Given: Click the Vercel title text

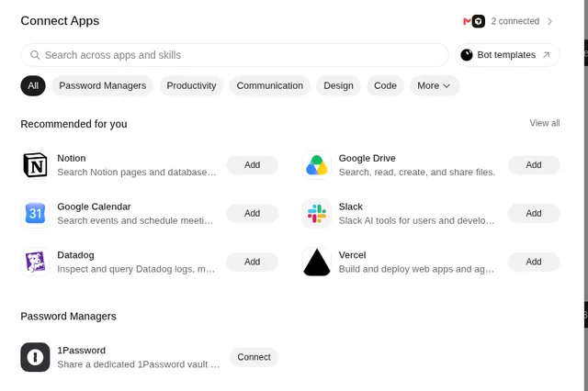Looking at the screenshot, I should 352,255.
